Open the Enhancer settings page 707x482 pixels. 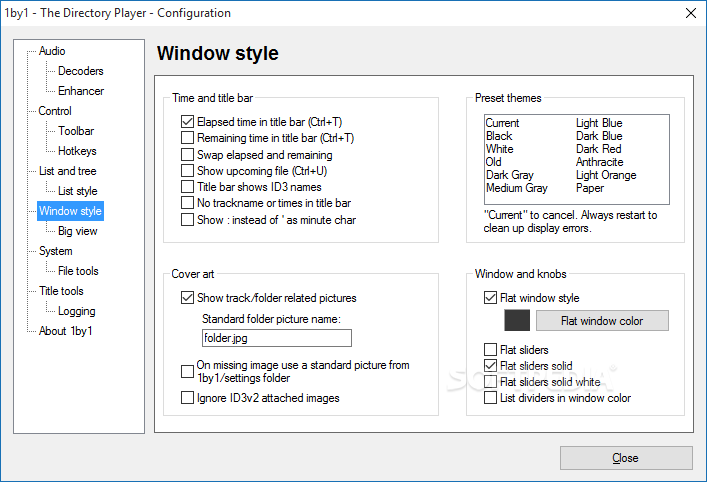pyautogui.click(x=81, y=91)
